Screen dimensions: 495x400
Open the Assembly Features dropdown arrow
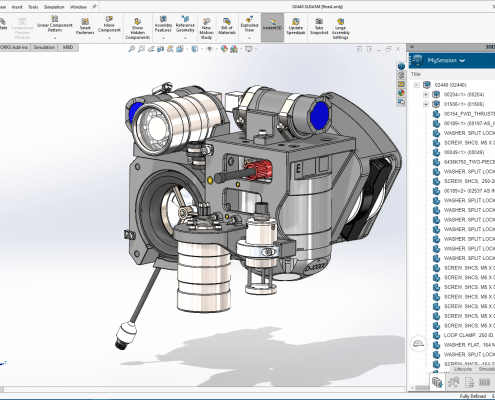pos(163,38)
